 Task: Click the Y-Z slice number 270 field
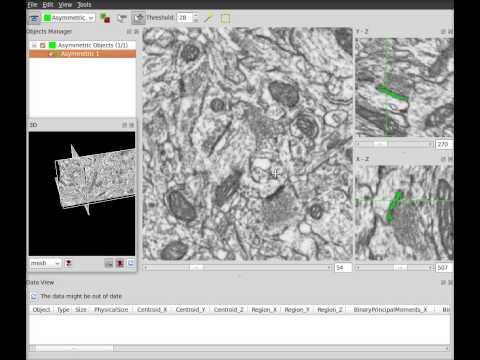tap(444, 144)
